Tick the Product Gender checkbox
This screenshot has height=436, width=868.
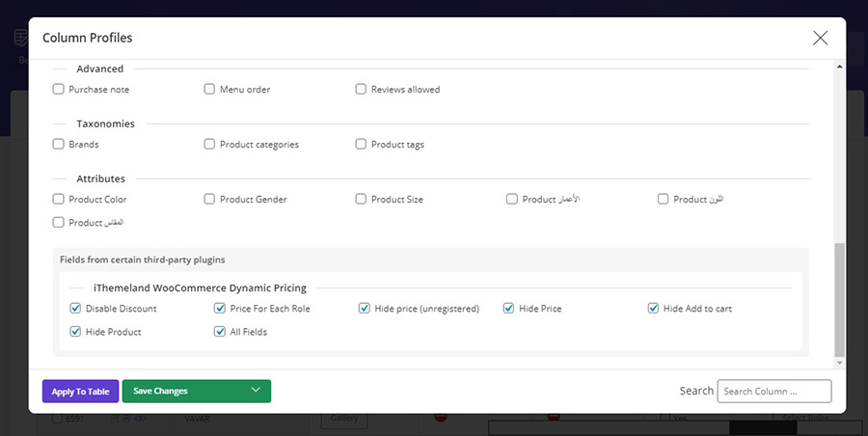(209, 199)
